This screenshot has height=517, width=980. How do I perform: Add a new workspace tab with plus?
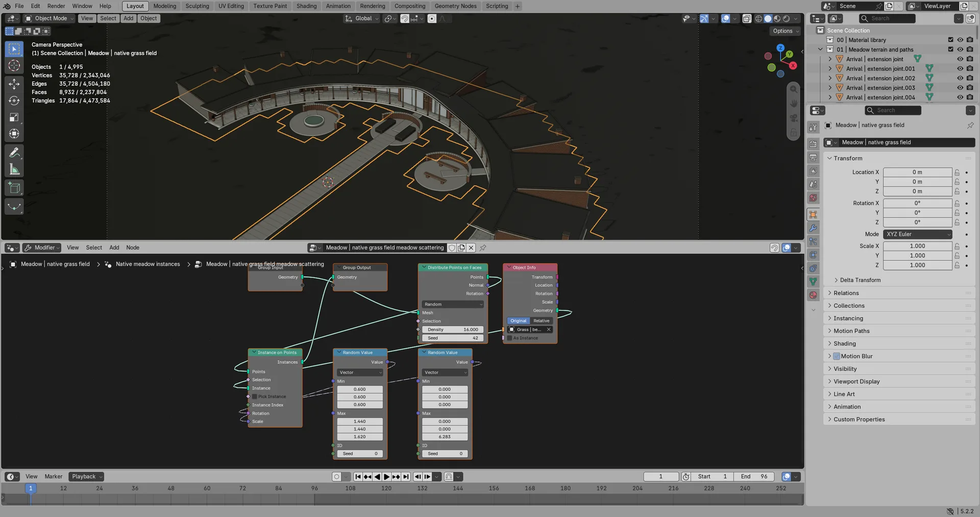517,6
